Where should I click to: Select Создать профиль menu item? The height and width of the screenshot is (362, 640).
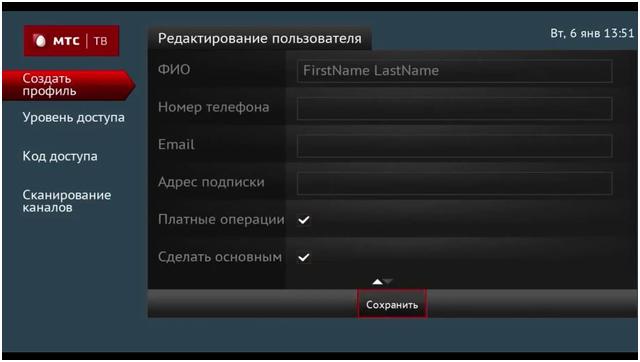(x=69, y=85)
